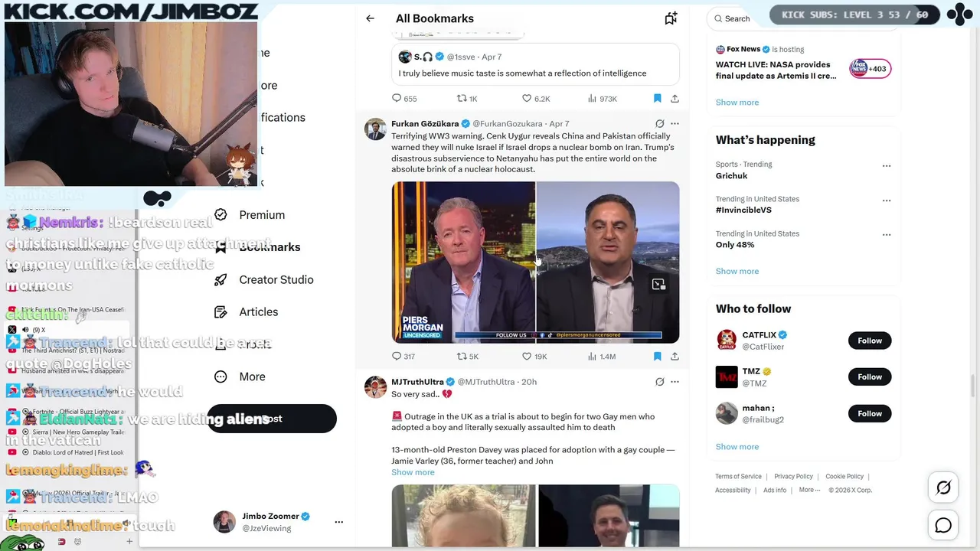Share the Furkan Gözükara post
Screen dimensions: 980x551
coord(675,356)
